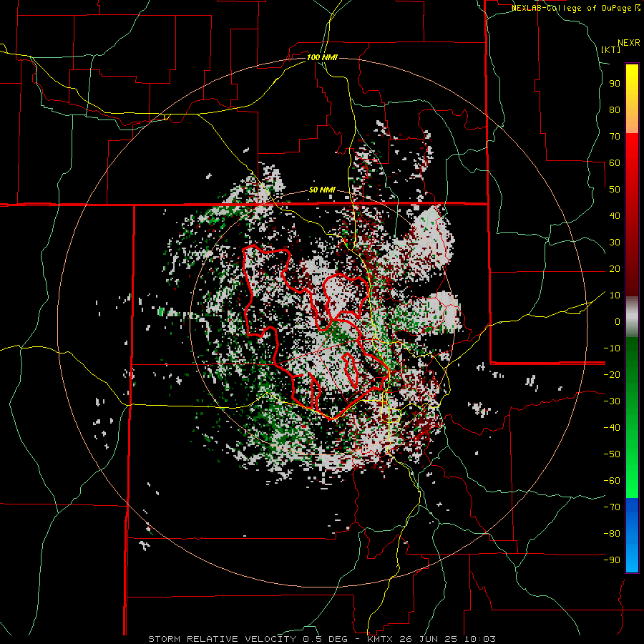
Task: Click the -90 value on velocity scale
Action: 612,560
